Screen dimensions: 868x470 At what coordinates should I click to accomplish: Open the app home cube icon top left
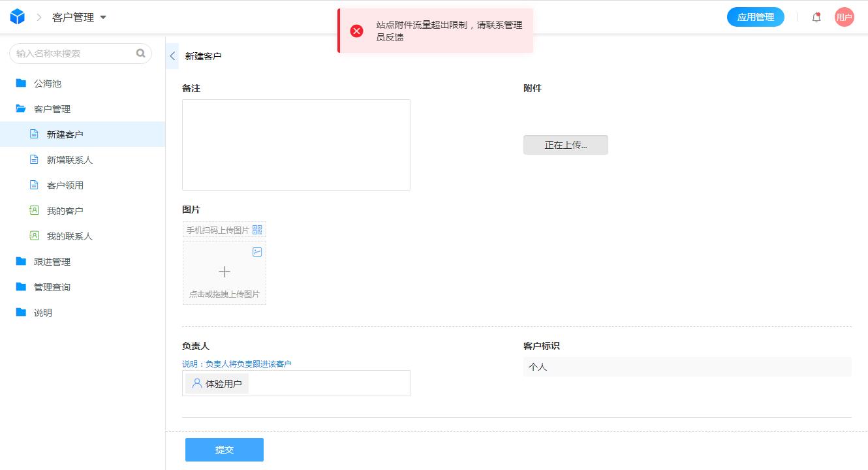point(18,16)
